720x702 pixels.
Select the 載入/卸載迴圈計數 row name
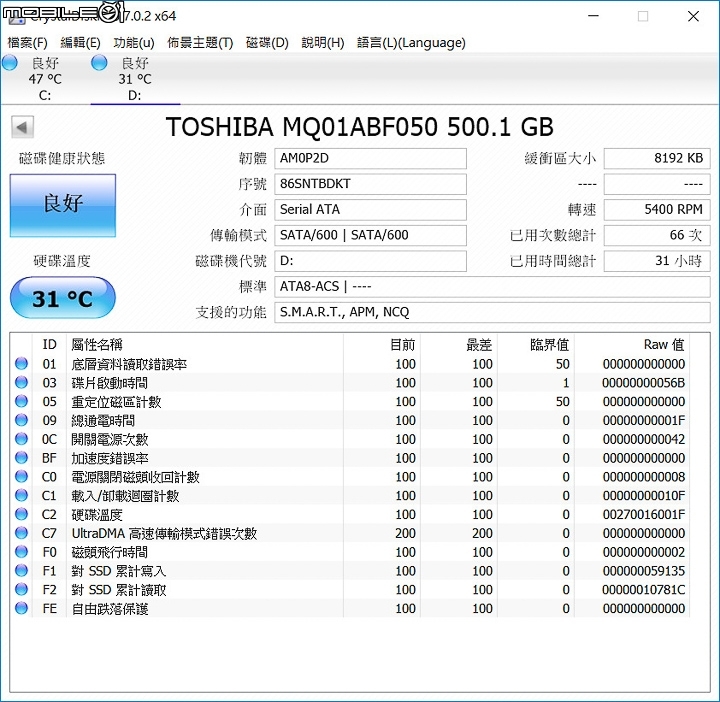pyautogui.click(x=125, y=496)
